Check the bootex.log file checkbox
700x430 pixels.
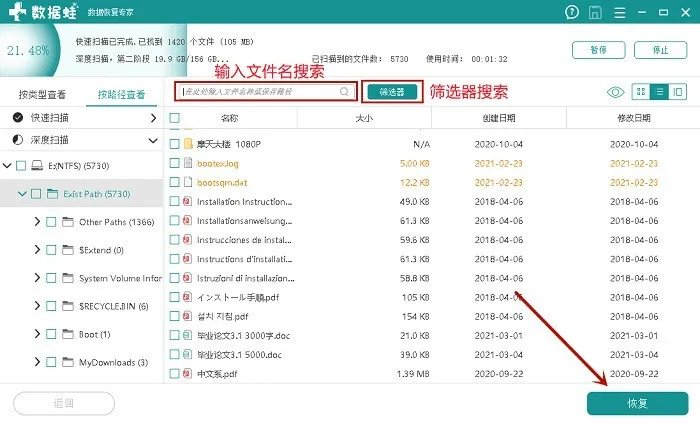pos(175,163)
